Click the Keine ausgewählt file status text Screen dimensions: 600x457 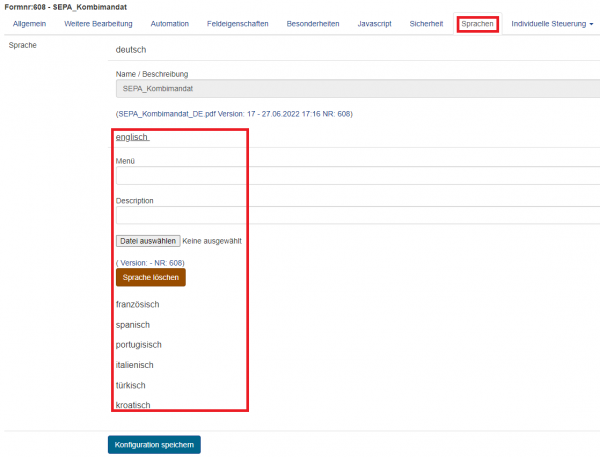coord(212,241)
